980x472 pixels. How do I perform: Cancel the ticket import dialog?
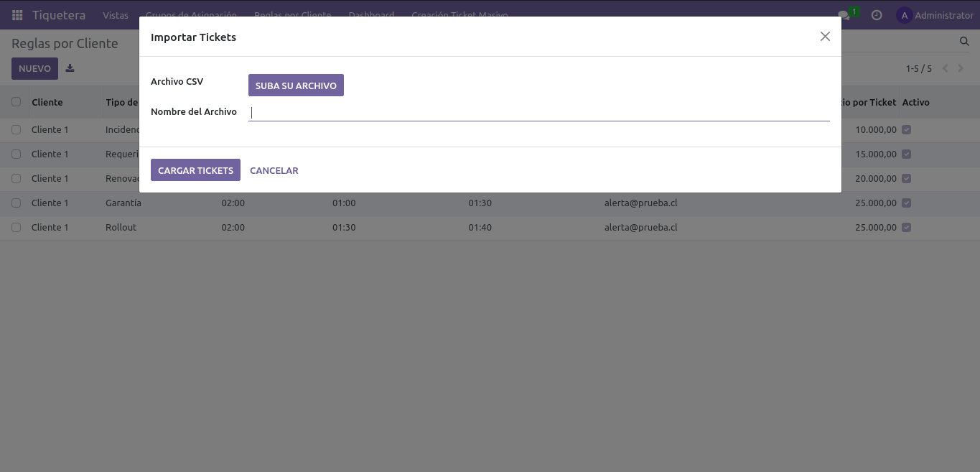pos(274,170)
